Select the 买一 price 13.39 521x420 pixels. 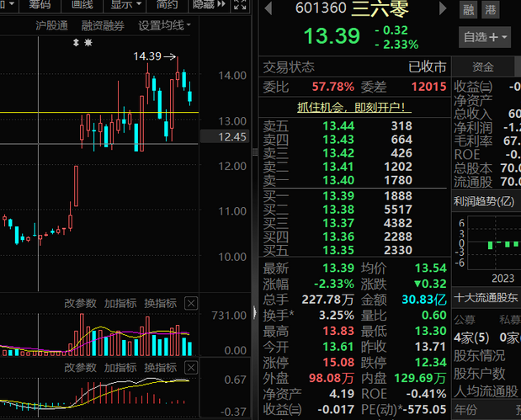(338, 196)
